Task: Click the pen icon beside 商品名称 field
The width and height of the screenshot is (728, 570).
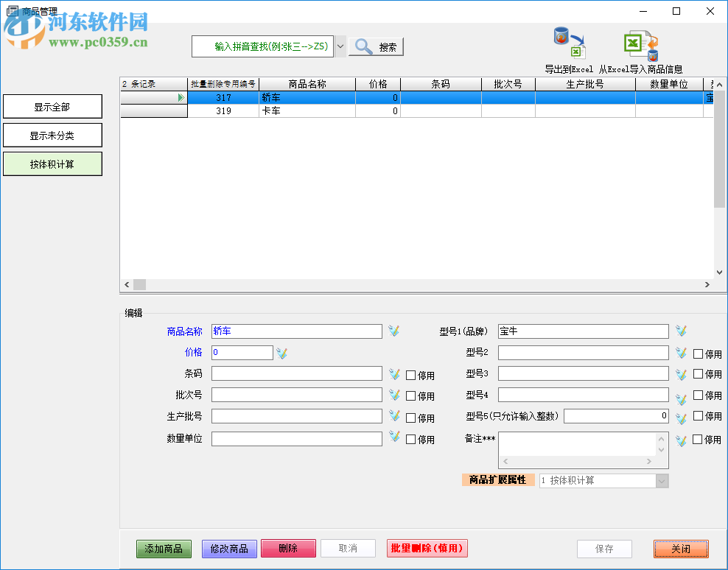Action: click(x=393, y=331)
